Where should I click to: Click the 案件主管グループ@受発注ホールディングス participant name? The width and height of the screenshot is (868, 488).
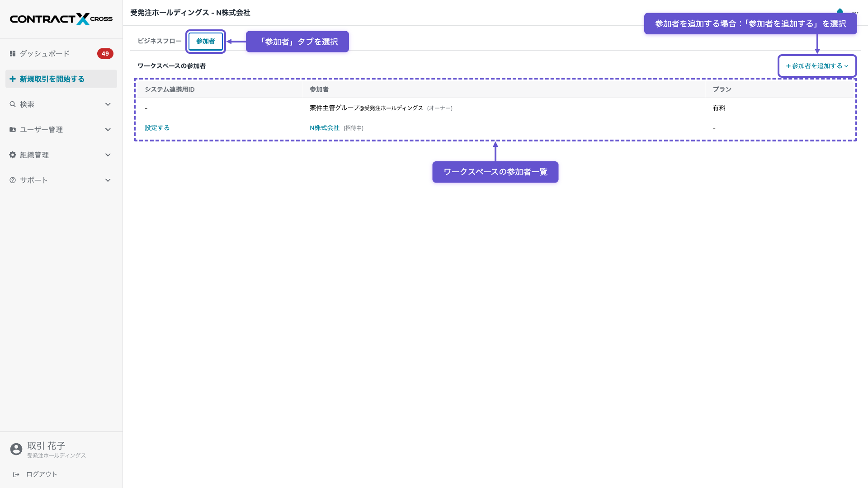tap(366, 108)
